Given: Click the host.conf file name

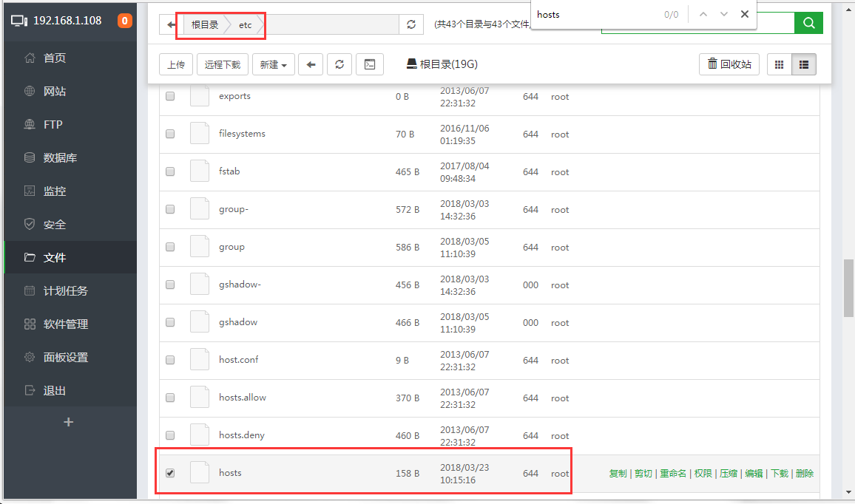Looking at the screenshot, I should 239,360.
